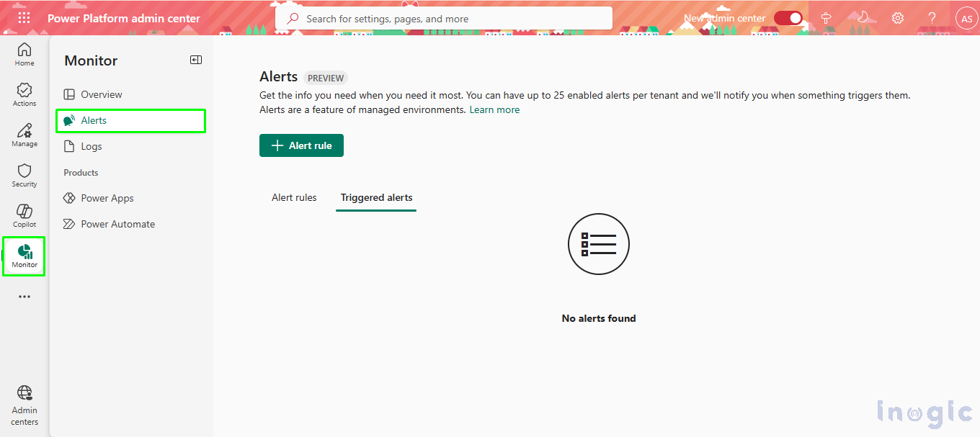Open the AS account avatar menu
Screen dimensions: 980x437
[x=966, y=18]
